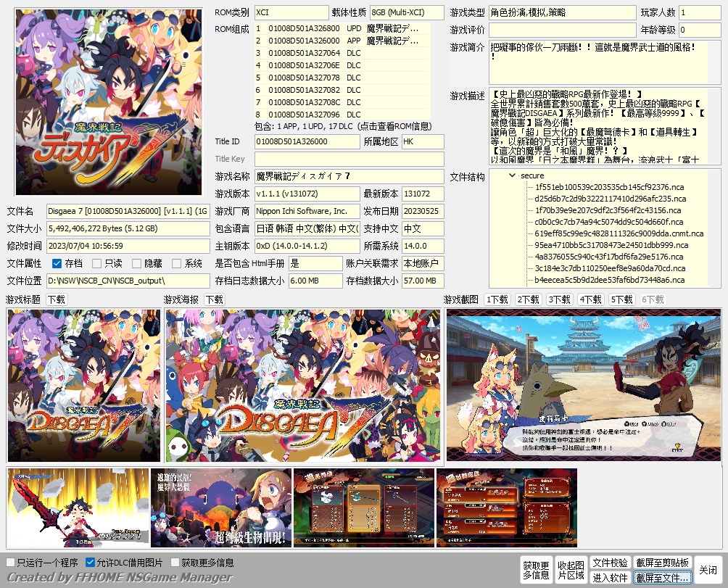Click the 游戏版本 field v1.1.1
Image resolution: width=728 pixels, height=588 pixels.
pyautogui.click(x=307, y=194)
